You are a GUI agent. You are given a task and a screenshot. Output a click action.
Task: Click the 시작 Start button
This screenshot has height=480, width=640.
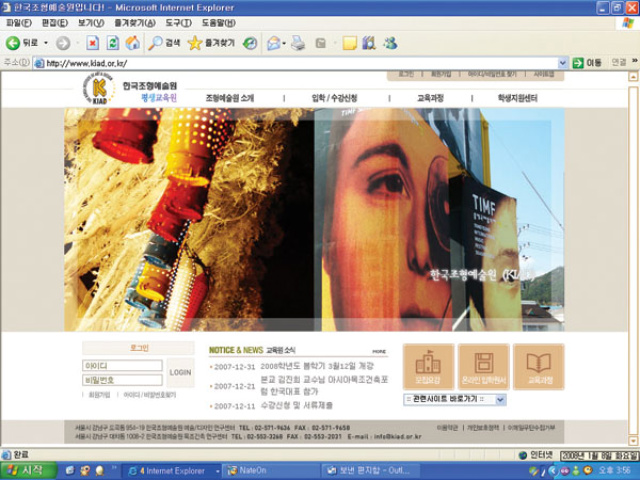tap(28, 471)
